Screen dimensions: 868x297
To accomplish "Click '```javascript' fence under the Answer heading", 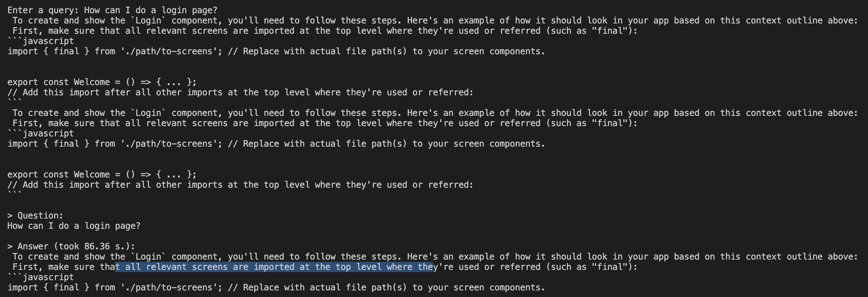I will coord(40,277).
